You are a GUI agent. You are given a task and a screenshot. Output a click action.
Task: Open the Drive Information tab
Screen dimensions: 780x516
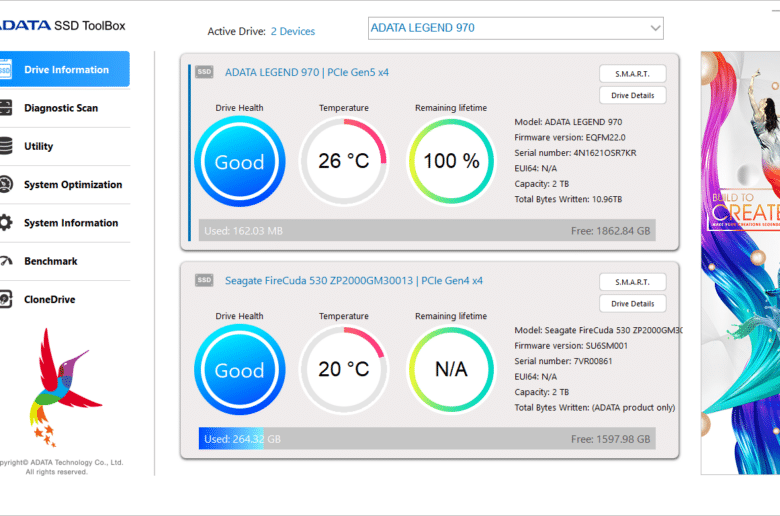(65, 69)
